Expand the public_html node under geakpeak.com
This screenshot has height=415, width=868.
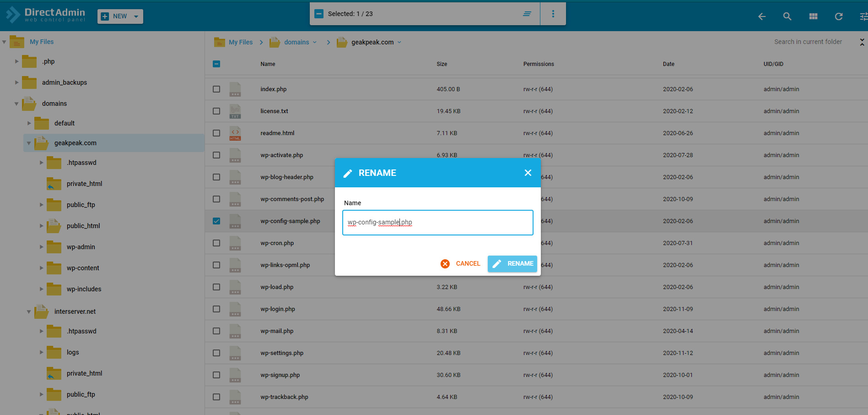[x=42, y=226]
